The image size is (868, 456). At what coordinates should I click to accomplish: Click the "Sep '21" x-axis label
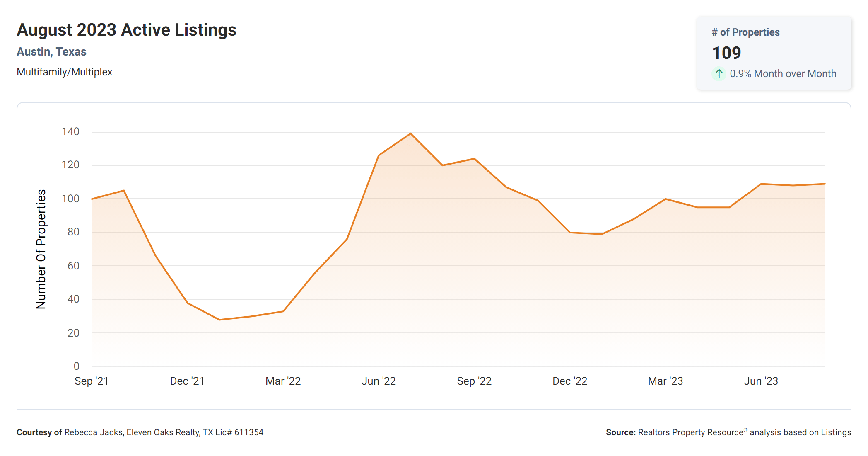tap(92, 381)
